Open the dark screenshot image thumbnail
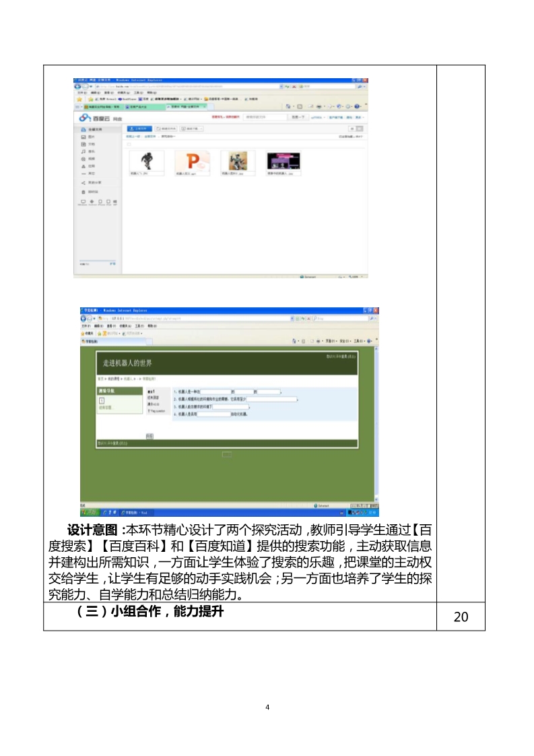Screen dimensions: 534x756 (284, 164)
